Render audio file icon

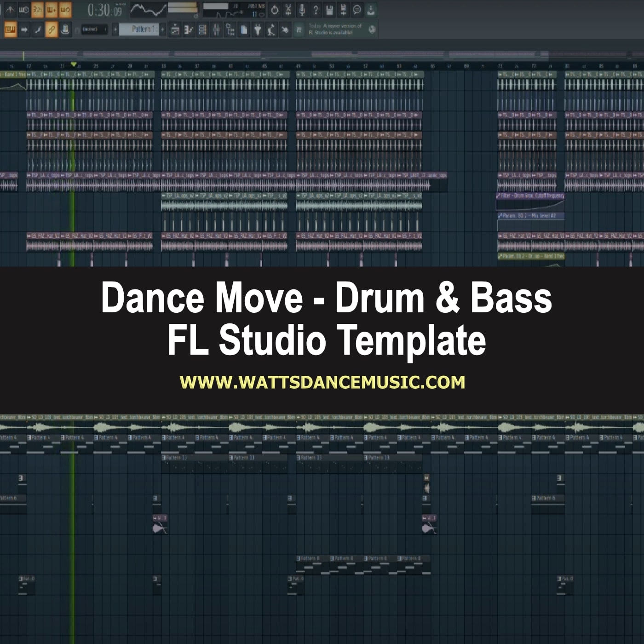[343, 9]
